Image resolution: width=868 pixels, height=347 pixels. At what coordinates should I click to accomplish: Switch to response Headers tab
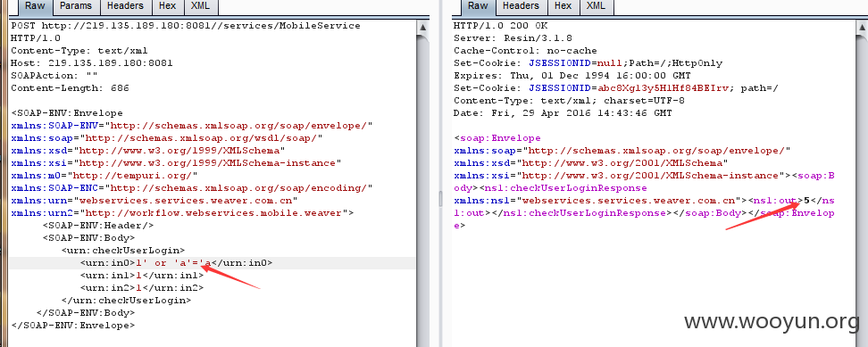tap(521, 6)
